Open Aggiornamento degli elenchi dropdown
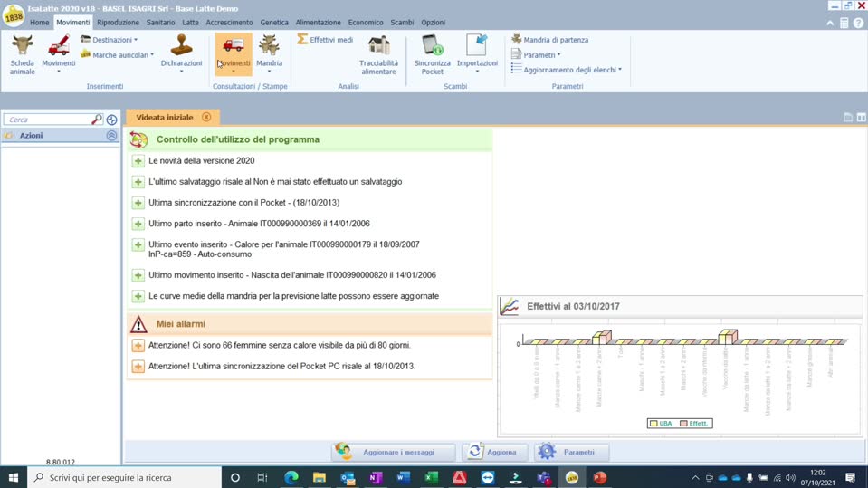Viewport: 868px width, 488px height. click(x=567, y=70)
